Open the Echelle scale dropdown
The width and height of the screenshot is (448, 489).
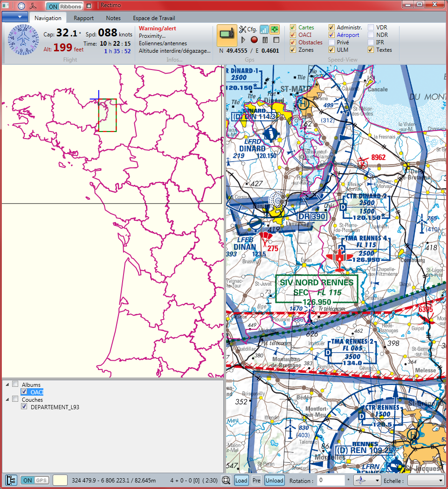click(x=426, y=480)
